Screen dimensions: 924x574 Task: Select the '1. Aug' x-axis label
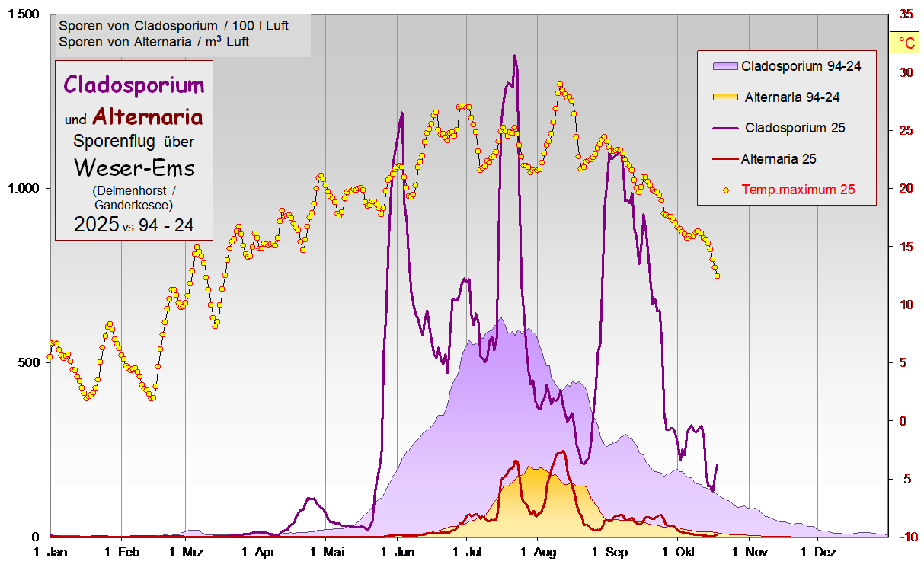tap(539, 550)
